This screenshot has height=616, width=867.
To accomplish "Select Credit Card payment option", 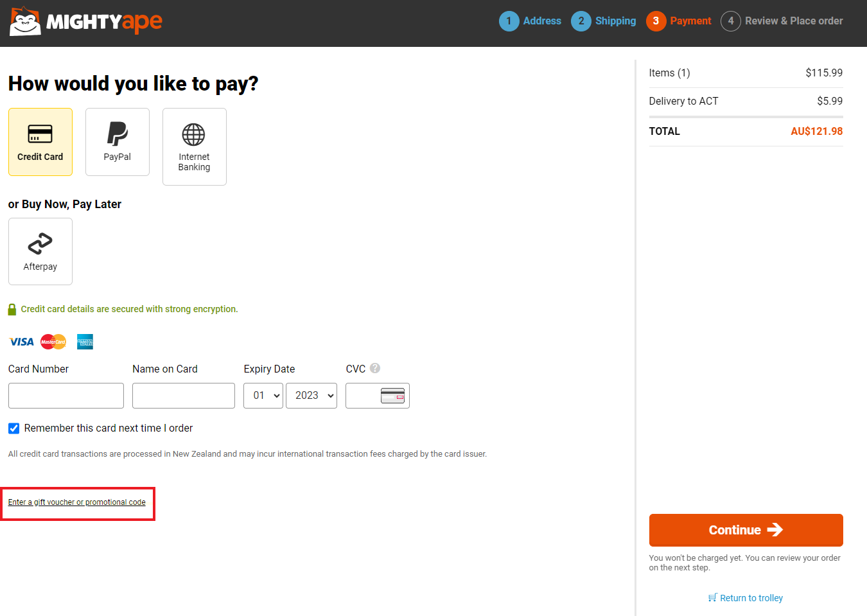I will pyautogui.click(x=40, y=142).
